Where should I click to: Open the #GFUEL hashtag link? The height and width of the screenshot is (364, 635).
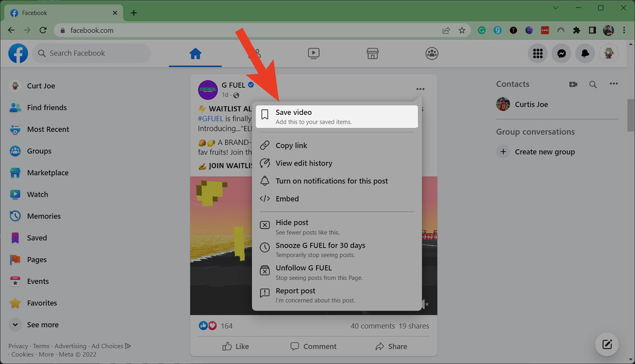point(210,119)
